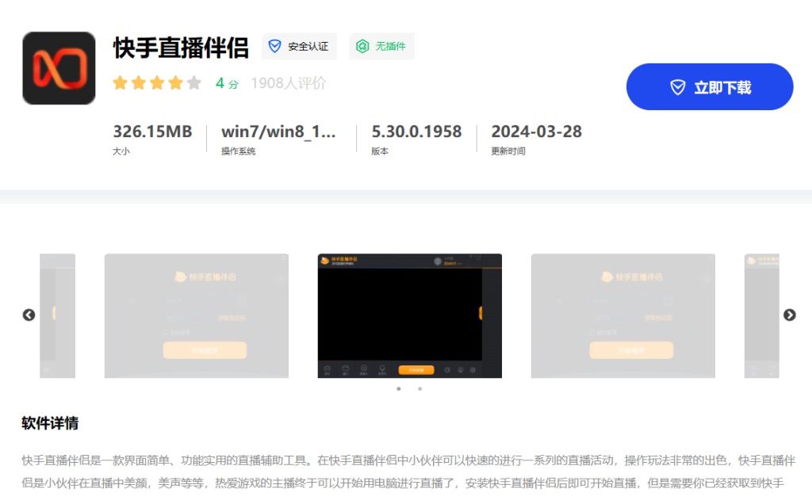Viewport: 812px width, 504px height.
Task: Set three-star rating by clicking the third star
Action: [x=155, y=82]
